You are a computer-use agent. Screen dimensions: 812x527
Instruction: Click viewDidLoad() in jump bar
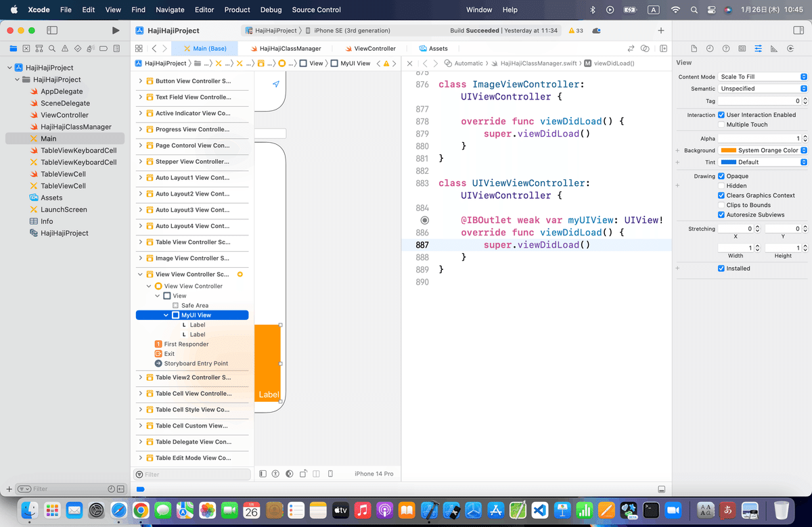tap(609, 63)
